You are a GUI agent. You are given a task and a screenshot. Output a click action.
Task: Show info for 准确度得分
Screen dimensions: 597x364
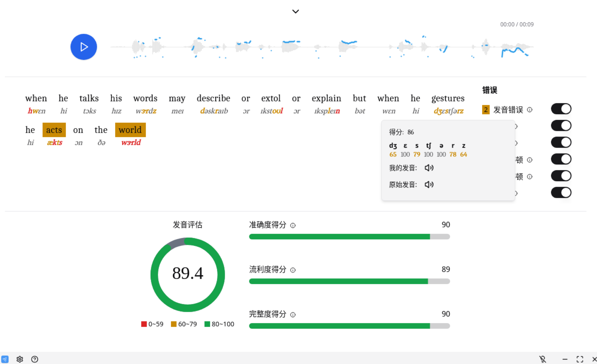click(293, 226)
